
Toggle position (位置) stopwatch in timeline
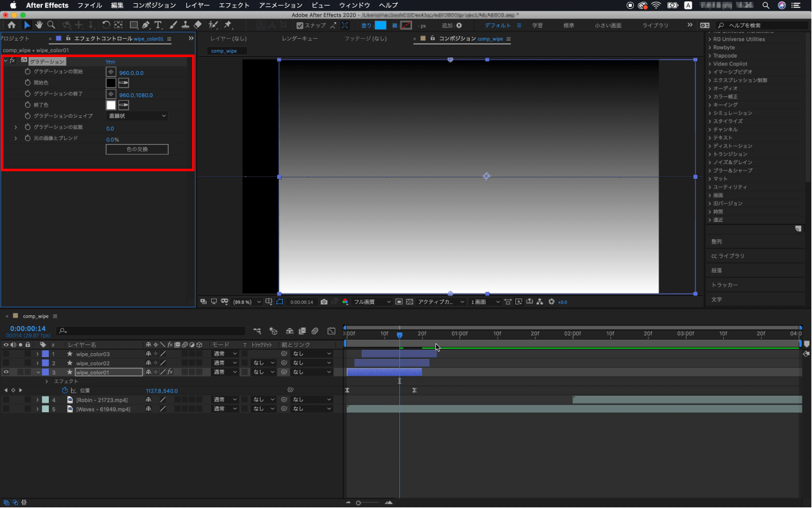pyautogui.click(x=65, y=391)
